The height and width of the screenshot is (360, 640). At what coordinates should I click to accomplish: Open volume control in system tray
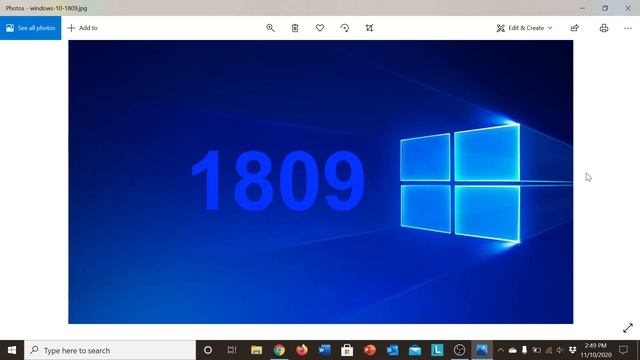pos(560,350)
